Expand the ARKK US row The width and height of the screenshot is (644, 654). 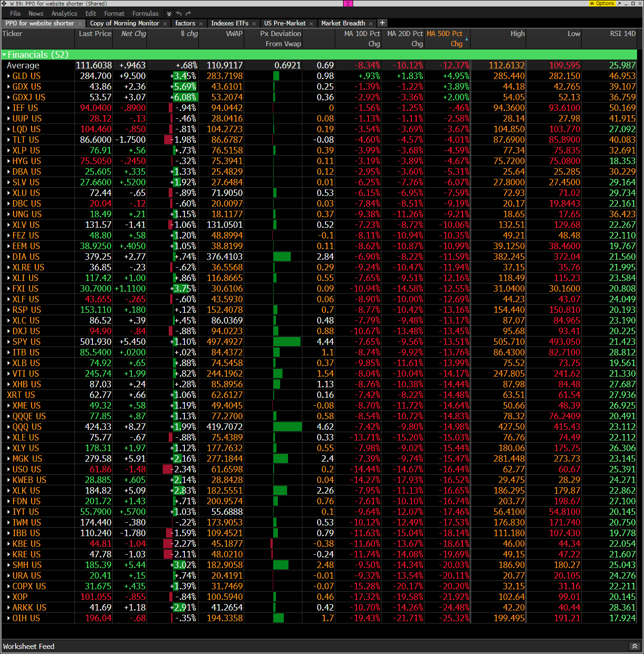(x=9, y=608)
